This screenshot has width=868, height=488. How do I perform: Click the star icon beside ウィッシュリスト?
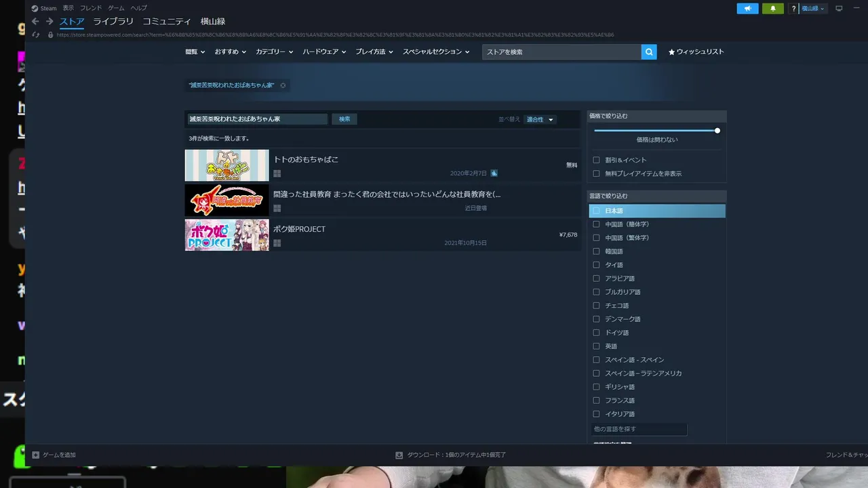point(671,52)
